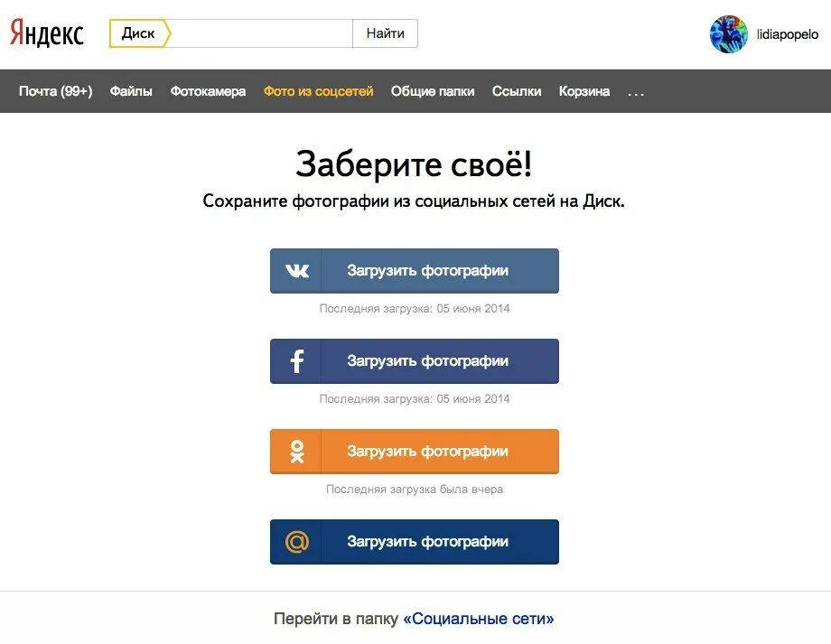Screen dimensions: 831x644
Task: Open Корзина in navigation bar
Action: tap(584, 91)
